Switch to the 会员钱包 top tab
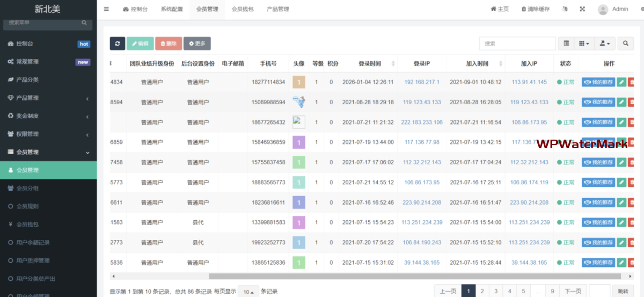The image size is (644, 297). [243, 9]
